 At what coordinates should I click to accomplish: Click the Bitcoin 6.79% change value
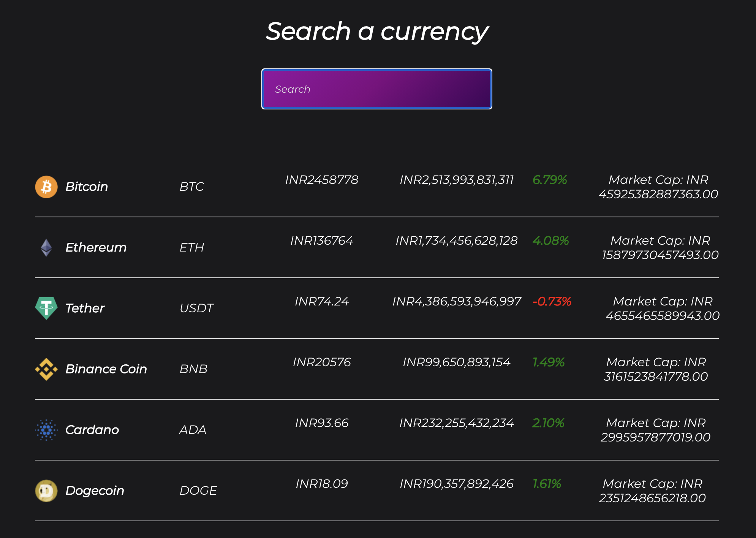550,180
